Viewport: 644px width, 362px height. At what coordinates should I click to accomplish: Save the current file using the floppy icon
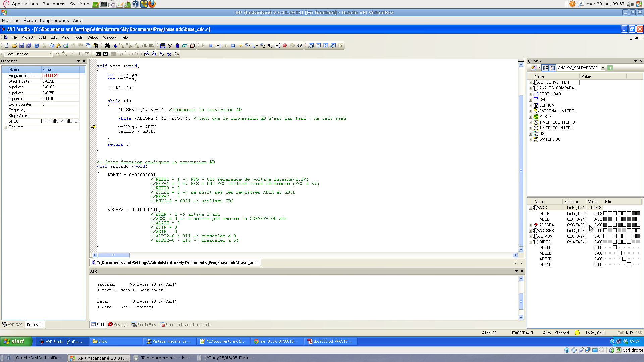[21, 46]
